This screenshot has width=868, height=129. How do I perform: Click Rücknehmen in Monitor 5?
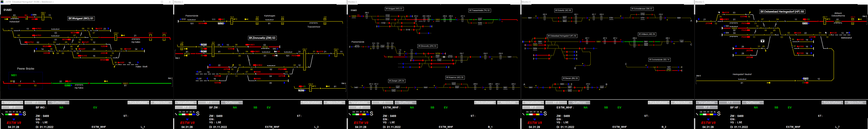point(833,103)
